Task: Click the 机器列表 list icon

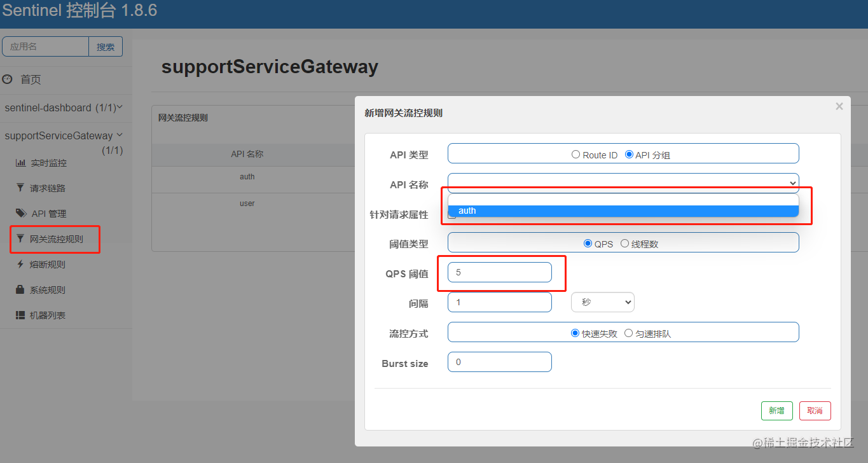Action: pyautogui.click(x=20, y=315)
